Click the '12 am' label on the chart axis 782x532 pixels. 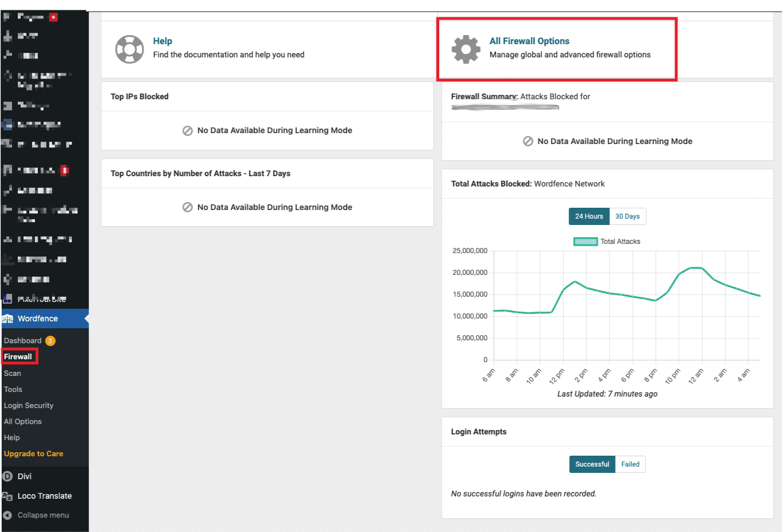pos(696,376)
